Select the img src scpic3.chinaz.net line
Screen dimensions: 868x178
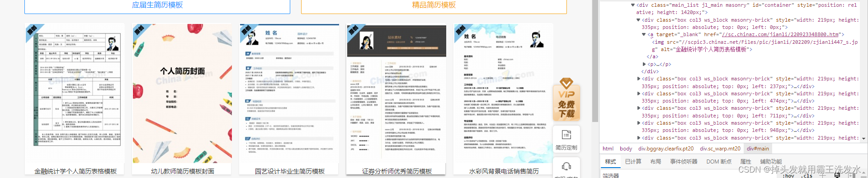pyautogui.click(x=755, y=46)
